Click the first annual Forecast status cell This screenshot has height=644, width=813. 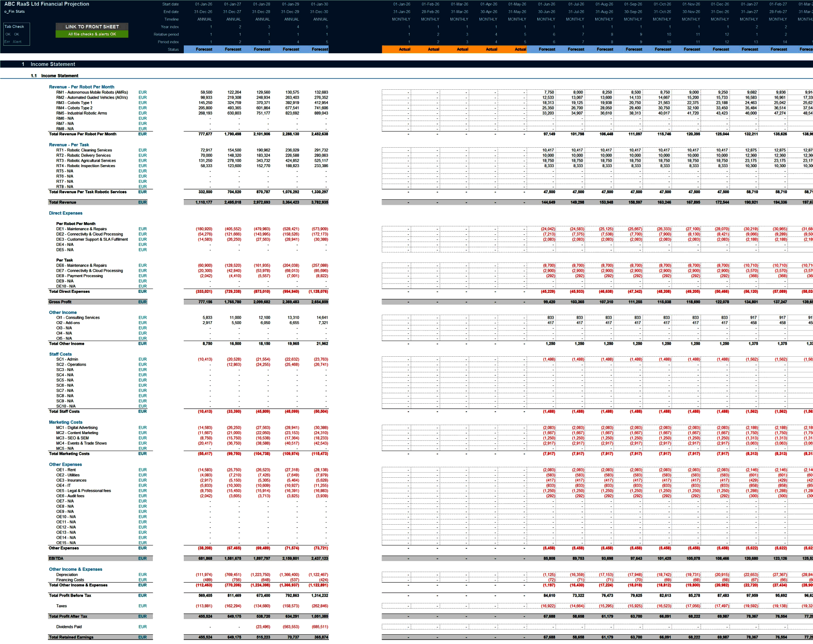(204, 49)
